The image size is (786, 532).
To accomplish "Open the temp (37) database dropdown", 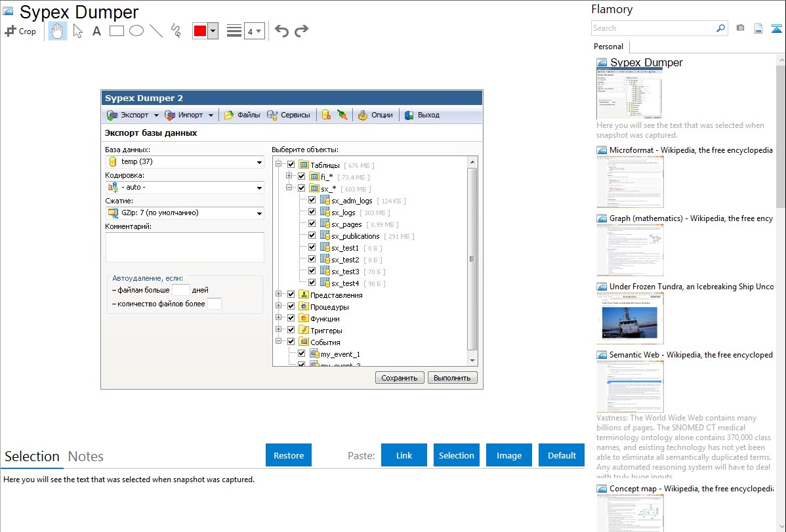I will [x=260, y=162].
